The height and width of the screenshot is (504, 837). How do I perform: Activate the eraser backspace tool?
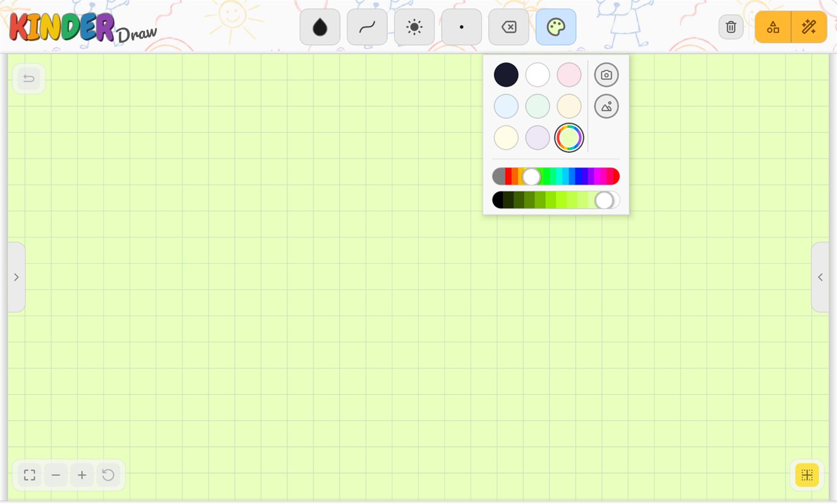(509, 27)
